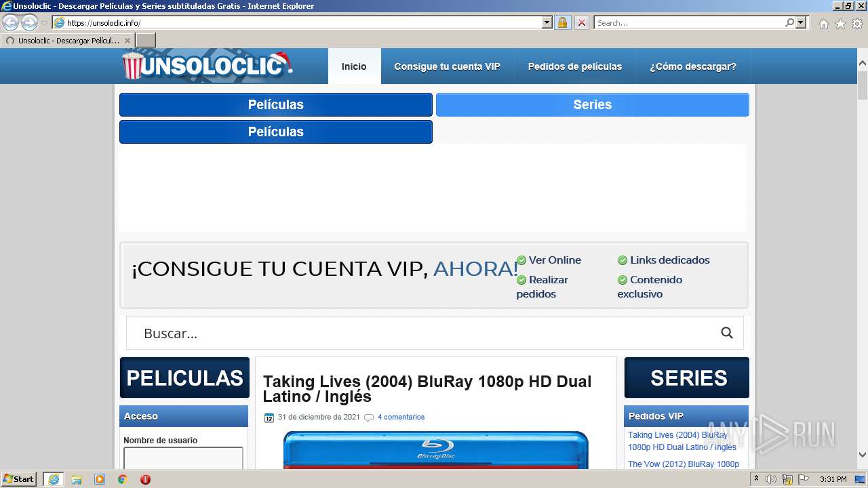868x488 pixels.
Task: Click the Blu-ray cover thumbnail
Action: click(436, 449)
